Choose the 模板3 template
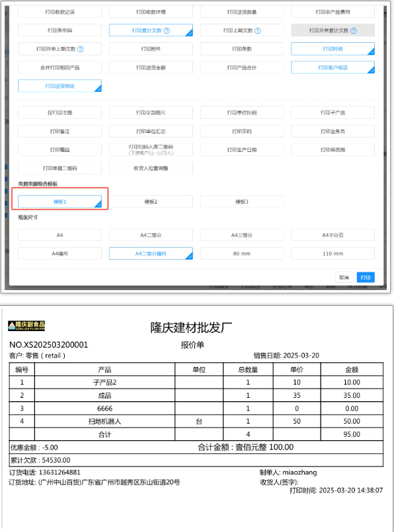Image resolution: width=394 pixels, height=532 pixels. (242, 202)
